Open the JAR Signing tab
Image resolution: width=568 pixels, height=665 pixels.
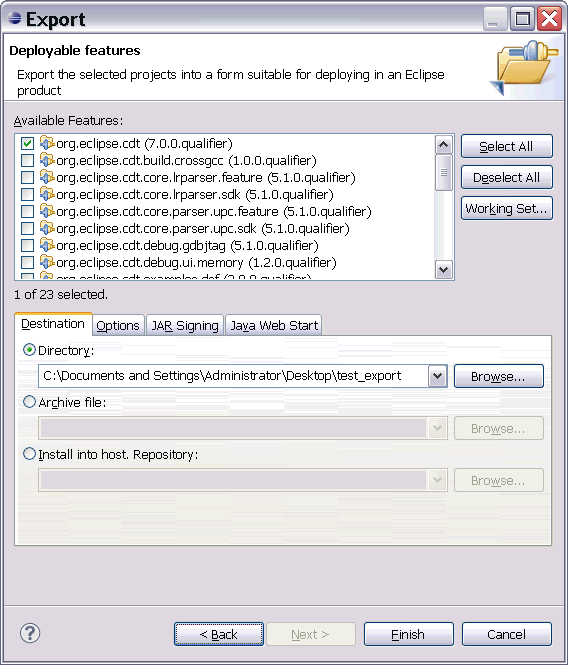coord(185,325)
